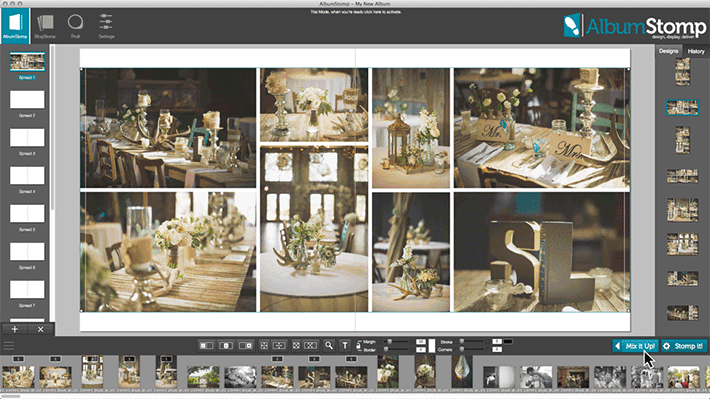
Task: Adjust the Corners slider
Action: 473,349
